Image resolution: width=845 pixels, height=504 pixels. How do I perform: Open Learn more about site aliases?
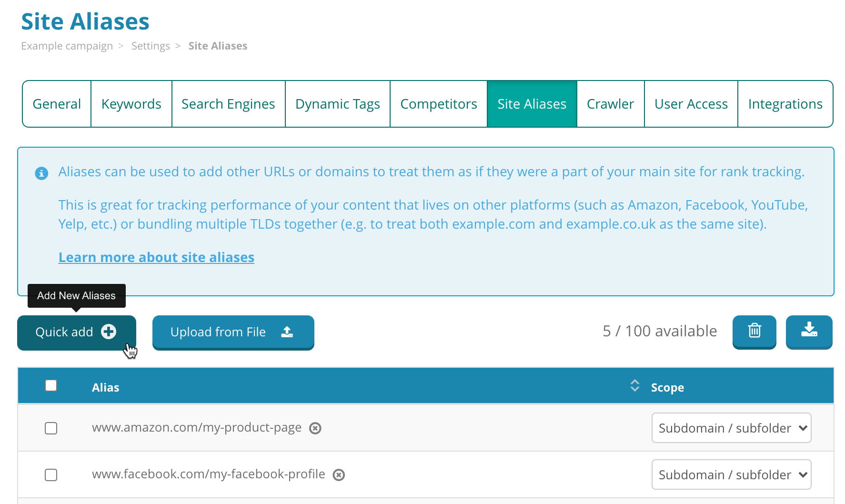[156, 257]
